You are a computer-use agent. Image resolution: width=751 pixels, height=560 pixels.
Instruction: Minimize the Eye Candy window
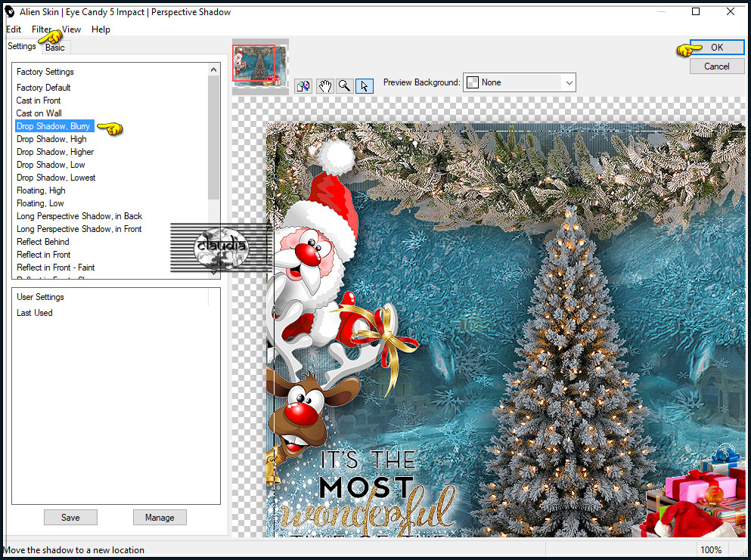(662, 11)
